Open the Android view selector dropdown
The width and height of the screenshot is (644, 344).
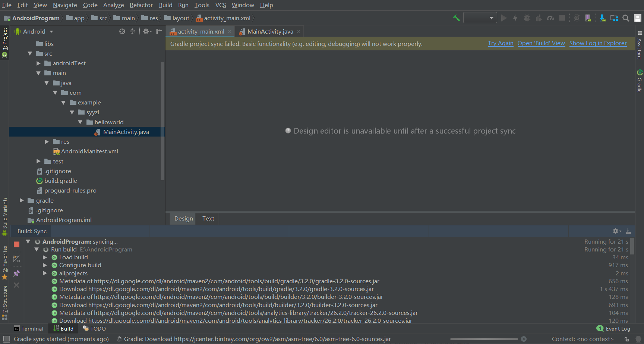click(34, 31)
